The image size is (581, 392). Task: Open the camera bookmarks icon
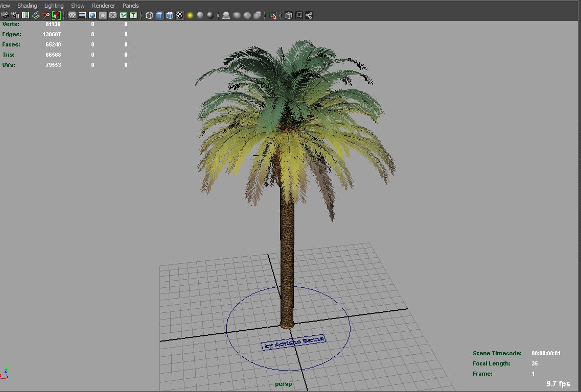pyautogui.click(x=25, y=15)
